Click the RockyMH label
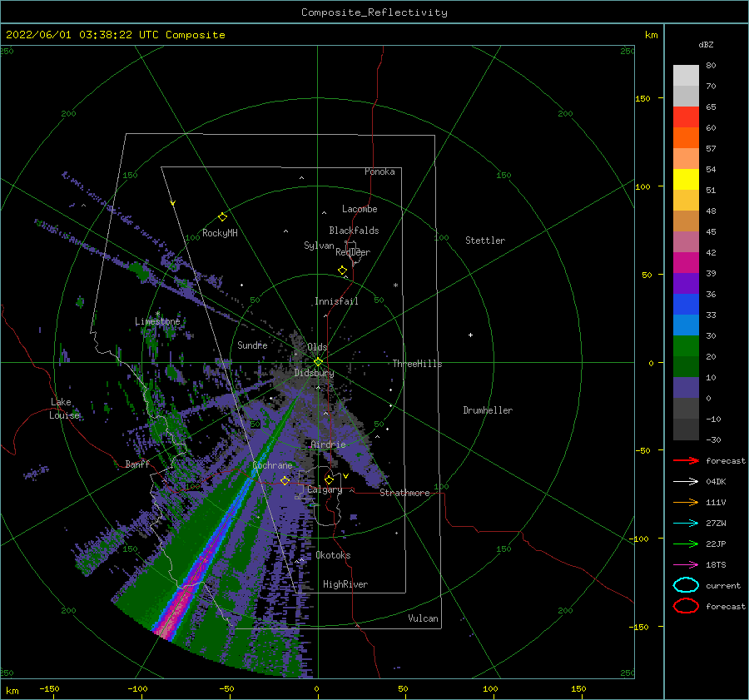749x700 pixels. pos(220,233)
